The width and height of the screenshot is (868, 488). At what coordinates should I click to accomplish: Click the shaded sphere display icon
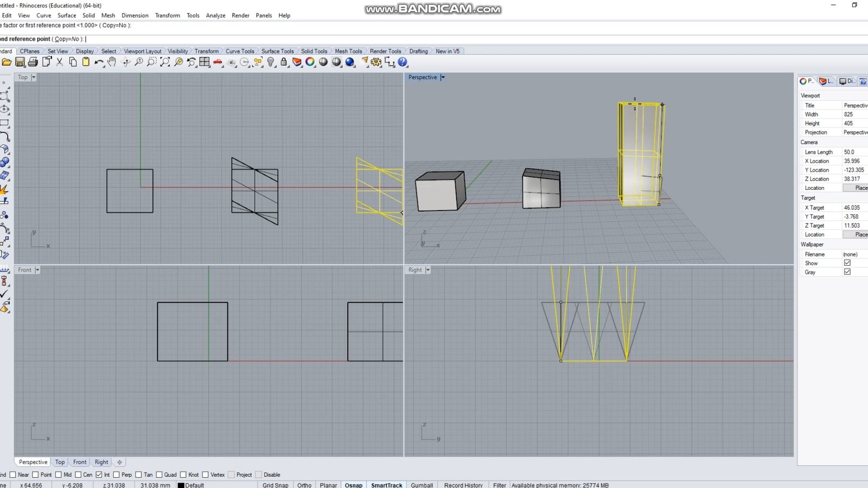point(323,62)
